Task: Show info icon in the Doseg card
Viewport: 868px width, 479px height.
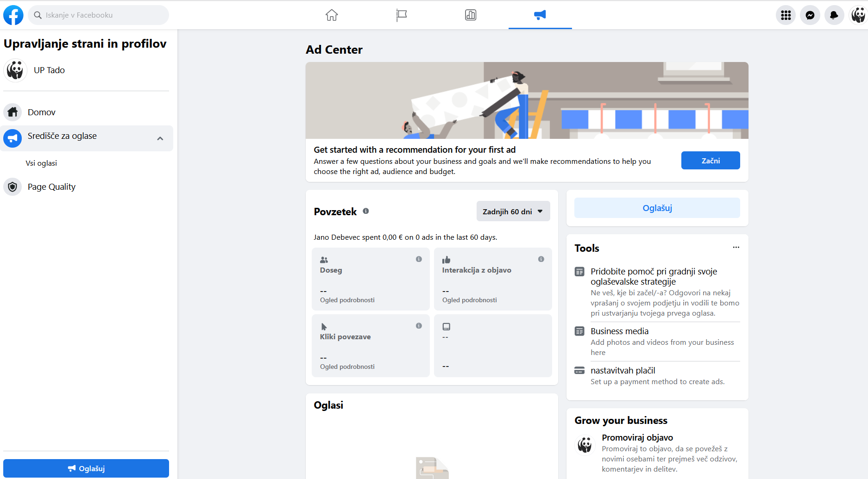Action: click(419, 259)
